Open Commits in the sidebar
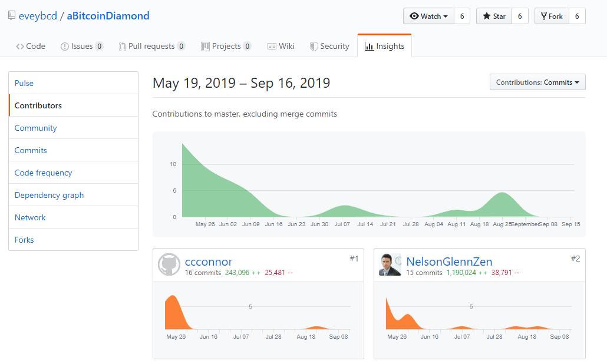 pos(74,150)
